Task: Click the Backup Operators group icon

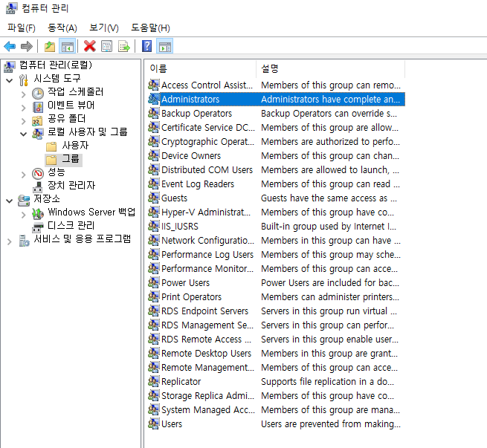Action: (x=153, y=113)
